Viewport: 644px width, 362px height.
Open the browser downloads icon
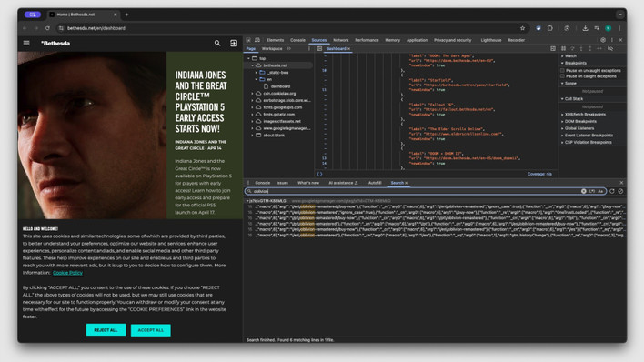point(585,28)
